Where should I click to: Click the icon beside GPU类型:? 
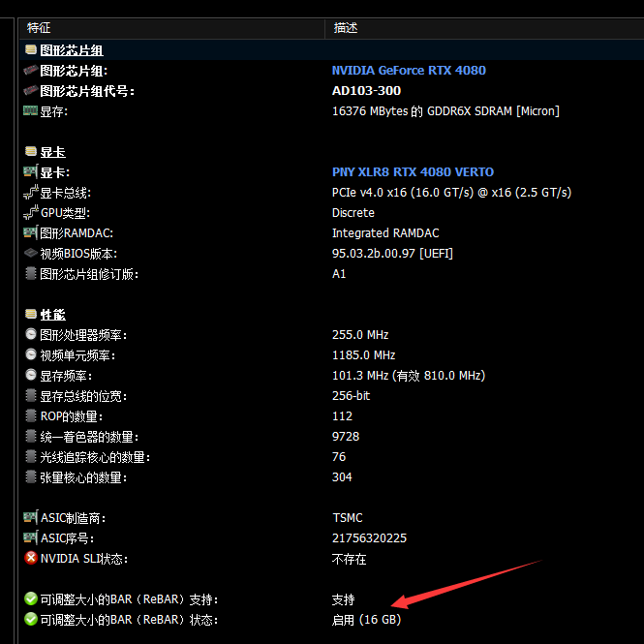click(x=31, y=212)
